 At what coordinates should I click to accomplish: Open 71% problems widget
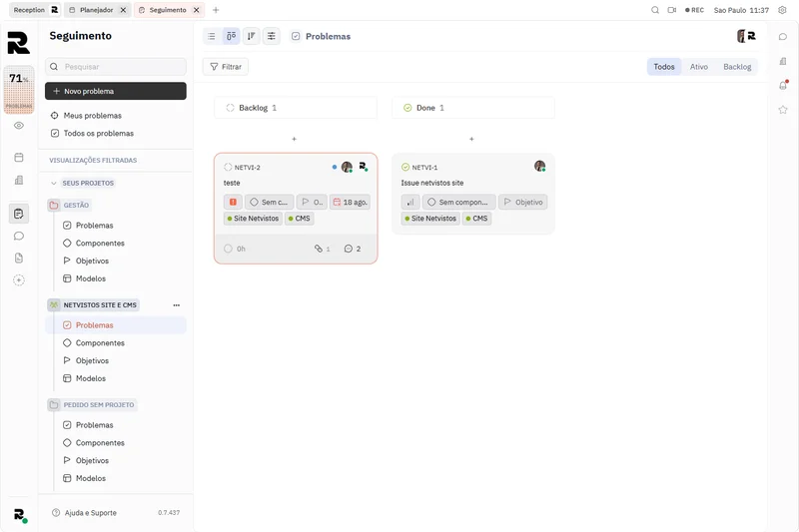tap(19, 89)
